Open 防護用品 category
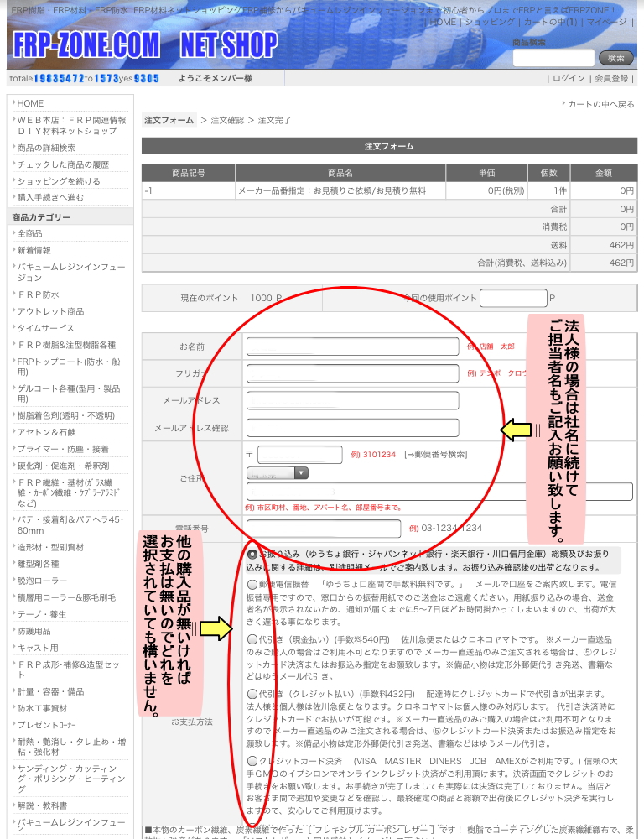The image size is (644, 839). point(34,632)
